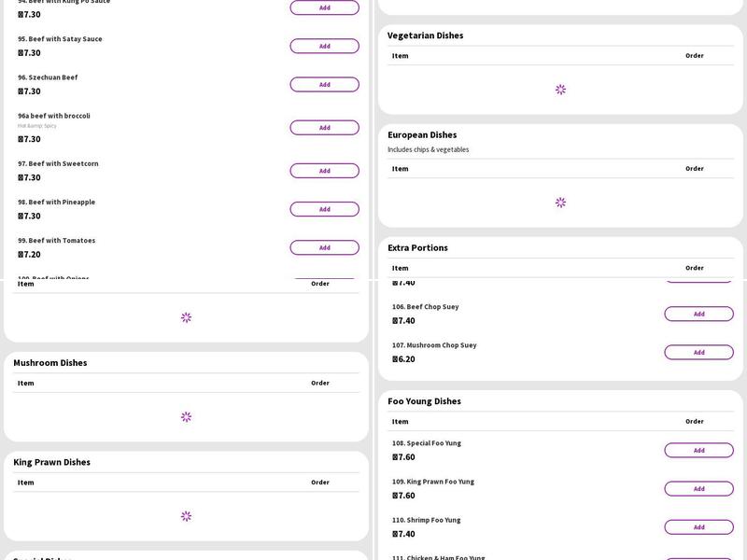The height and width of the screenshot is (560, 747).
Task: Click the Szechuan Beef item name
Action: tap(53, 77)
